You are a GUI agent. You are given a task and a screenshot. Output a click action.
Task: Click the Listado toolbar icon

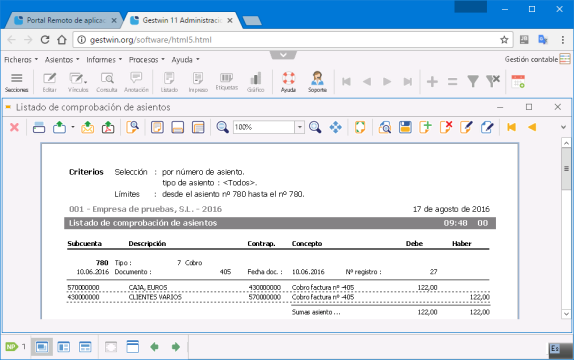(169, 82)
